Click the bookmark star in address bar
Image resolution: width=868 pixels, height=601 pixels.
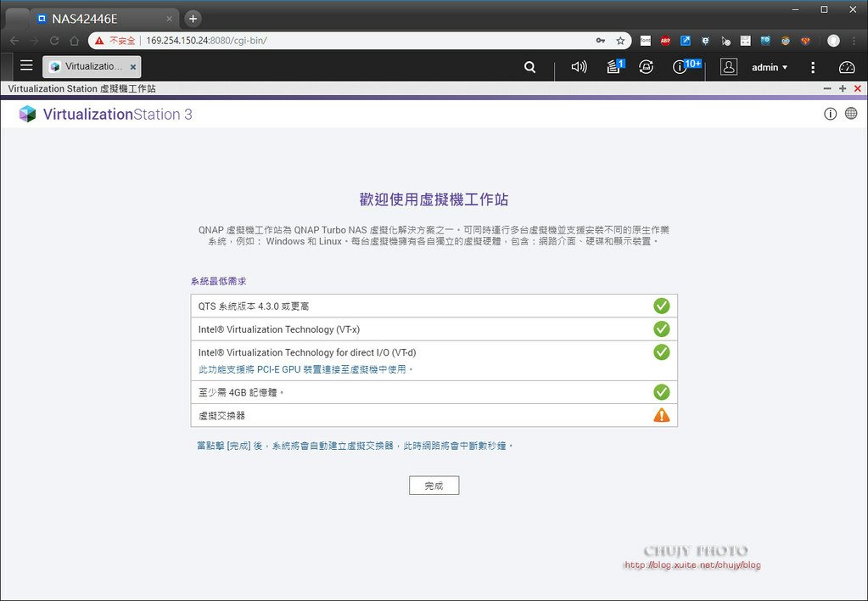(x=620, y=41)
